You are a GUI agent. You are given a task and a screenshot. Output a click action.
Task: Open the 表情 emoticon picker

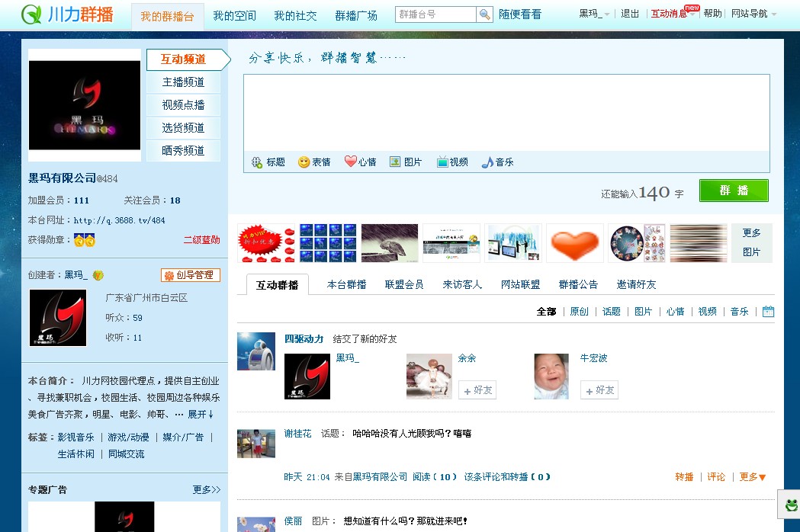(314, 162)
